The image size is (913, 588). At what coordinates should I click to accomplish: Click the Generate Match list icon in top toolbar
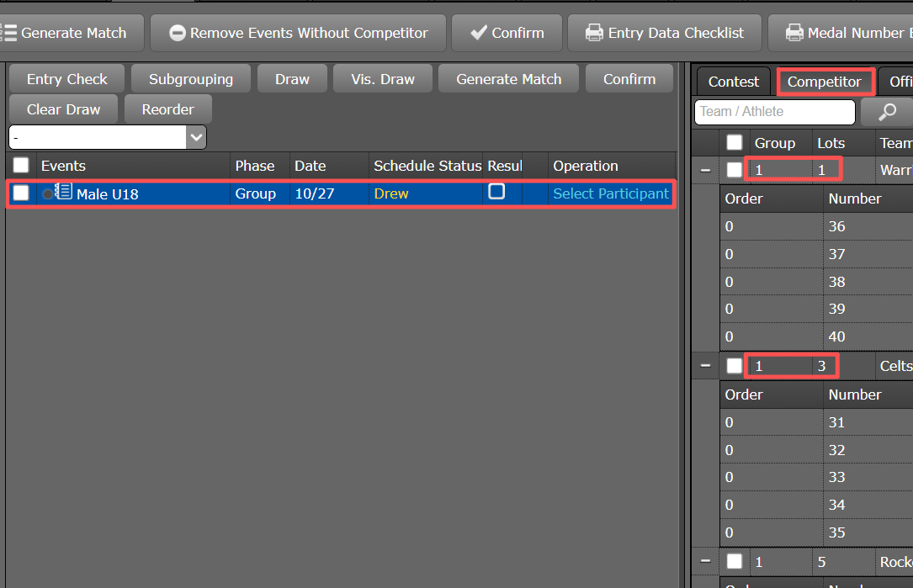8,33
